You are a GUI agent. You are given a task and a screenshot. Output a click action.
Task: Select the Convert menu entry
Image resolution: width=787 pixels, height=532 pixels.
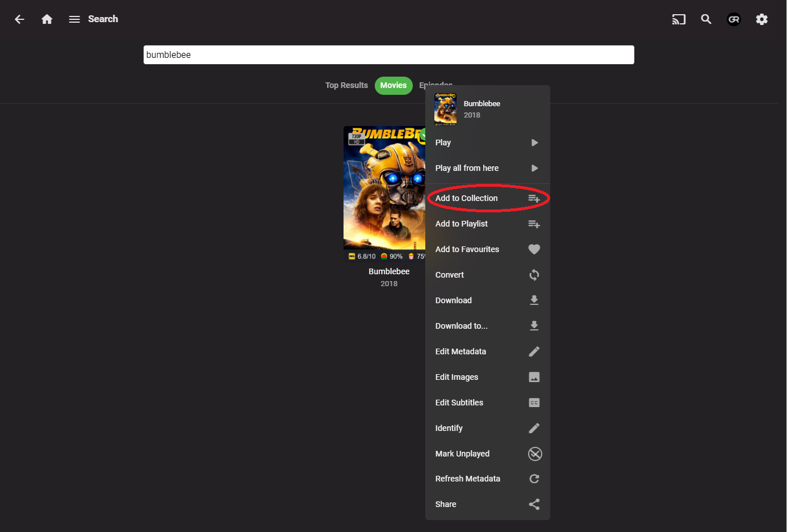pyautogui.click(x=488, y=275)
